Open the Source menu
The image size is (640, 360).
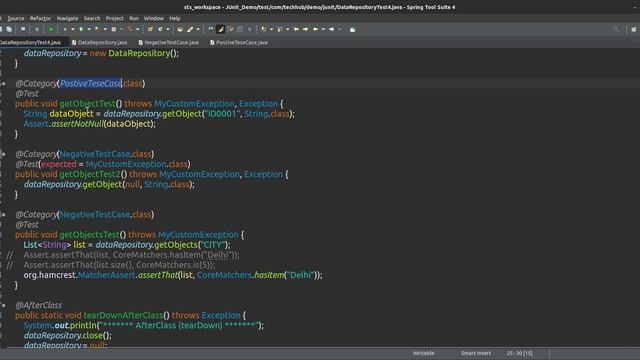pyautogui.click(x=16, y=18)
